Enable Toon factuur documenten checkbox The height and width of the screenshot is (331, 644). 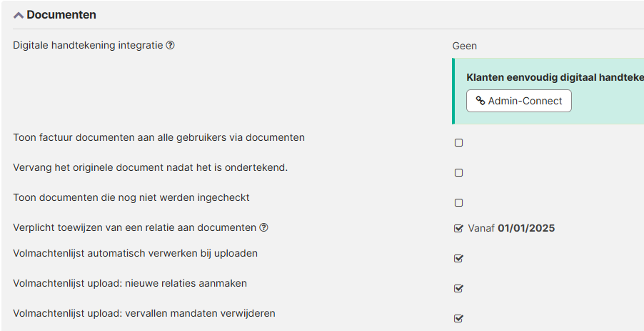(459, 143)
